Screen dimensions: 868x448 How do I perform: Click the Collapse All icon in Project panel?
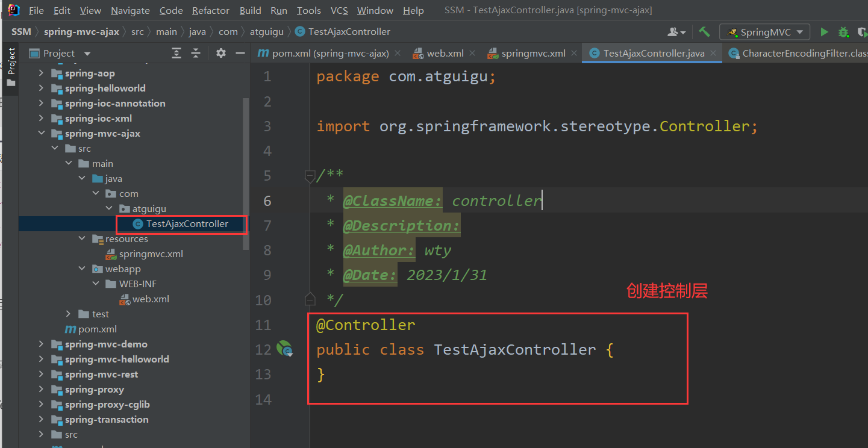point(196,53)
